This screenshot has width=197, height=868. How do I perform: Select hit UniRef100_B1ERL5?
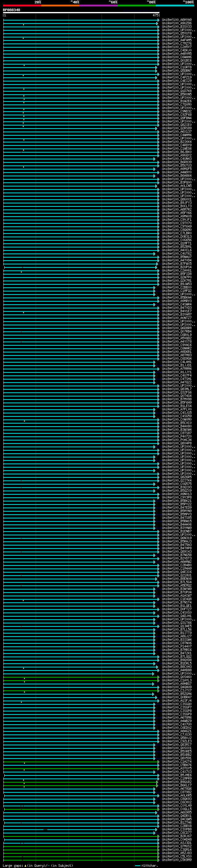(177, 664)
